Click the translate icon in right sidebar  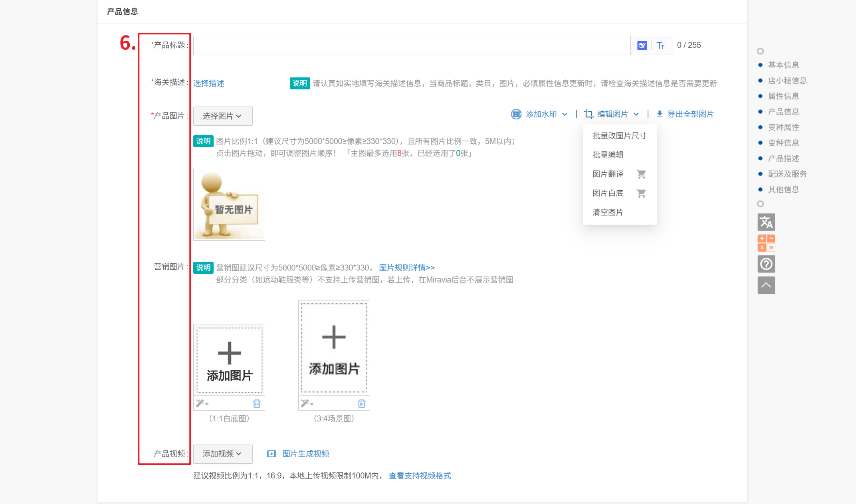point(766,222)
